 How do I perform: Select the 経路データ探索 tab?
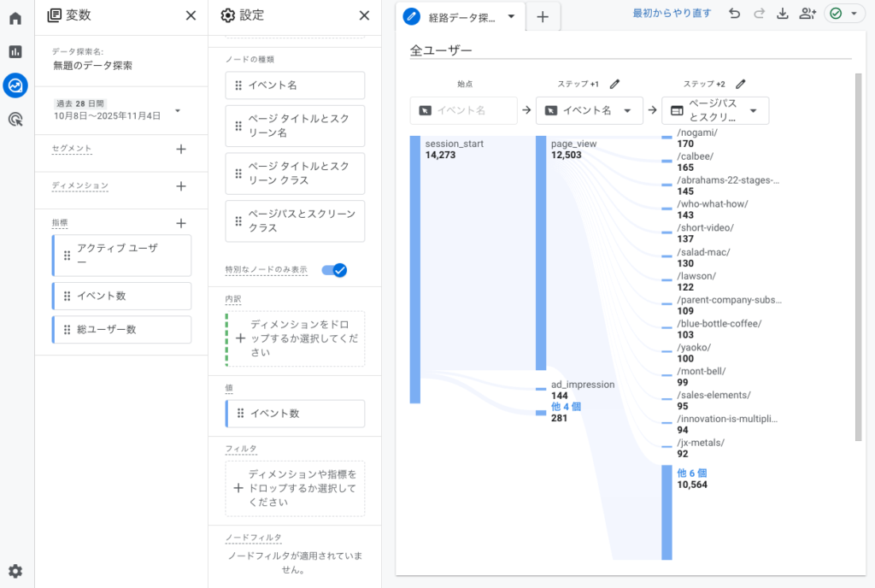click(x=460, y=16)
